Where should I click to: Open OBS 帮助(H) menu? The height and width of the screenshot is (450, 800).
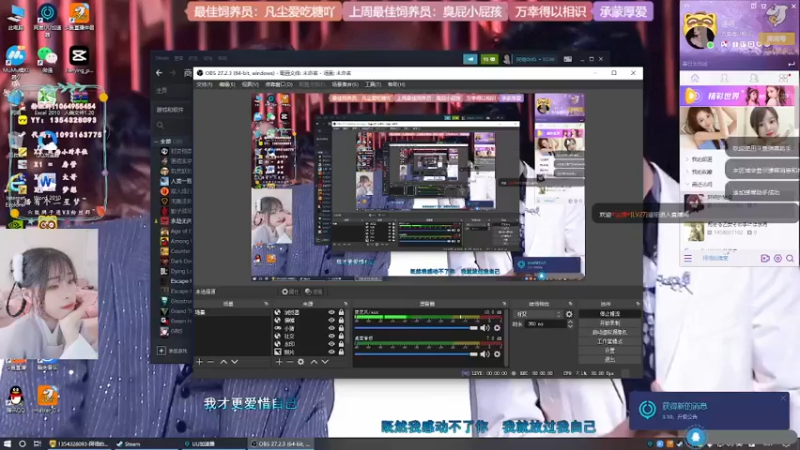click(396, 84)
